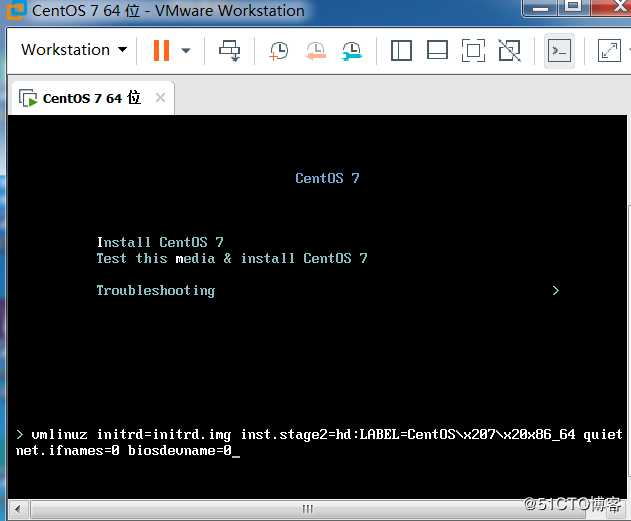Open console view icon
The width and height of the screenshot is (631, 521).
(559, 51)
